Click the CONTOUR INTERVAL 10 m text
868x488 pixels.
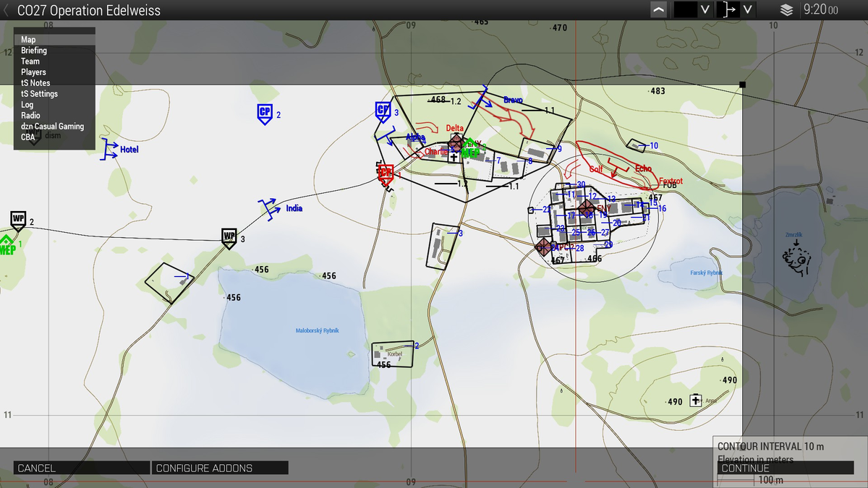(x=770, y=447)
